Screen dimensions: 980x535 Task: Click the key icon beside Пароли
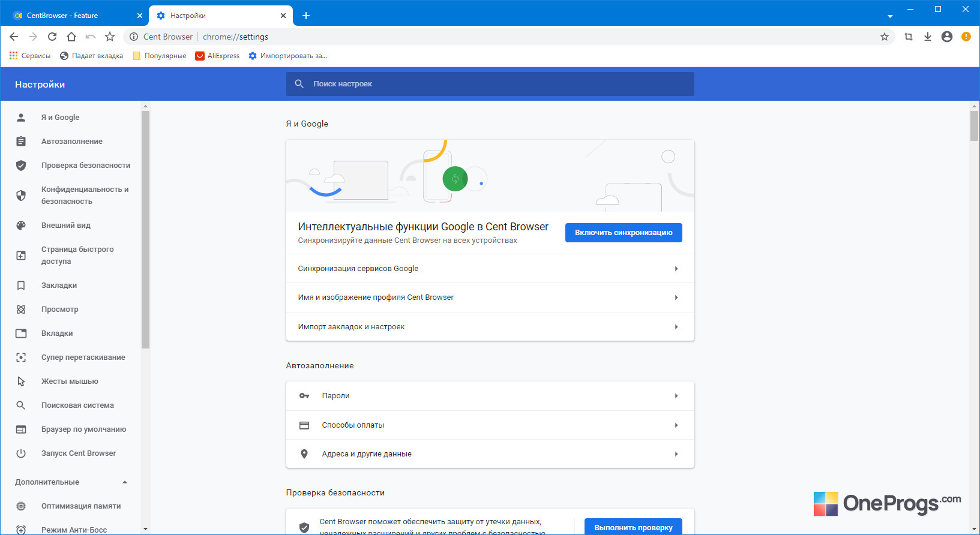(304, 396)
